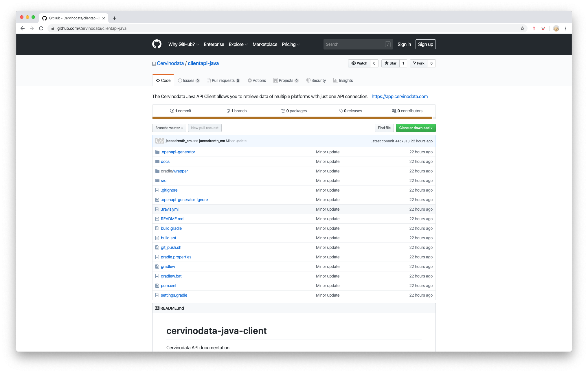The height and width of the screenshot is (373, 588).
Task: Switch to the Pull requests tab
Action: click(x=223, y=80)
